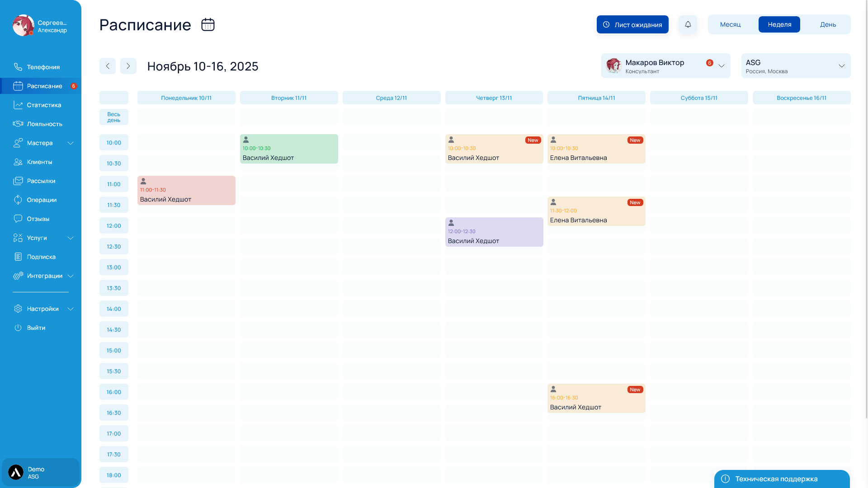Open Отзывы speech bubble icon
The width and height of the screenshot is (868, 488).
tap(18, 219)
